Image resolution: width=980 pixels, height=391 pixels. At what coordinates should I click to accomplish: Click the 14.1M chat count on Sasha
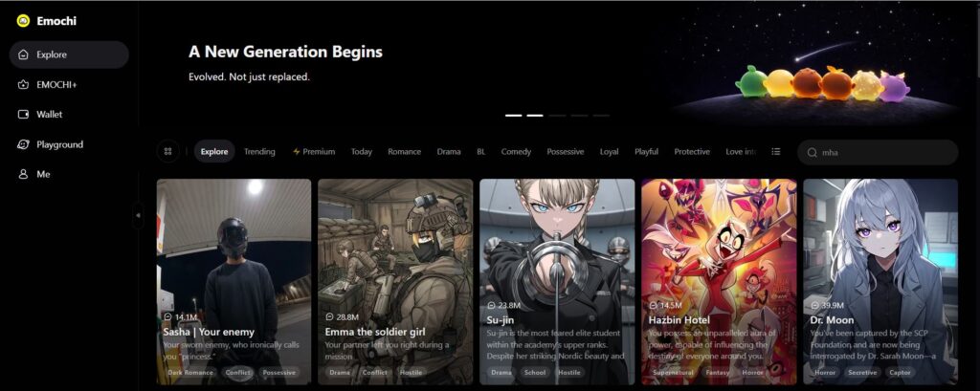[x=181, y=317]
